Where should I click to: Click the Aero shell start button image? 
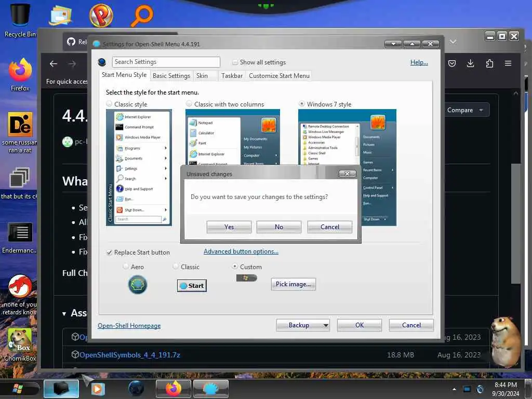point(137,284)
